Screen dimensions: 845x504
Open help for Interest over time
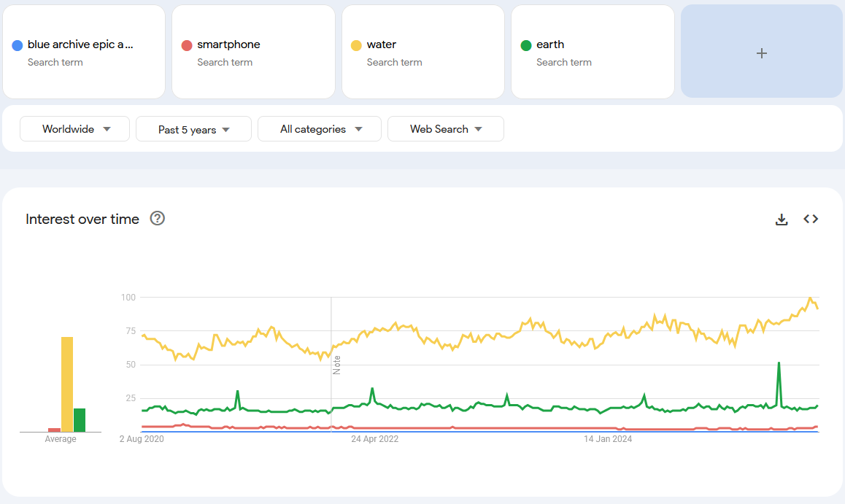pyautogui.click(x=158, y=219)
